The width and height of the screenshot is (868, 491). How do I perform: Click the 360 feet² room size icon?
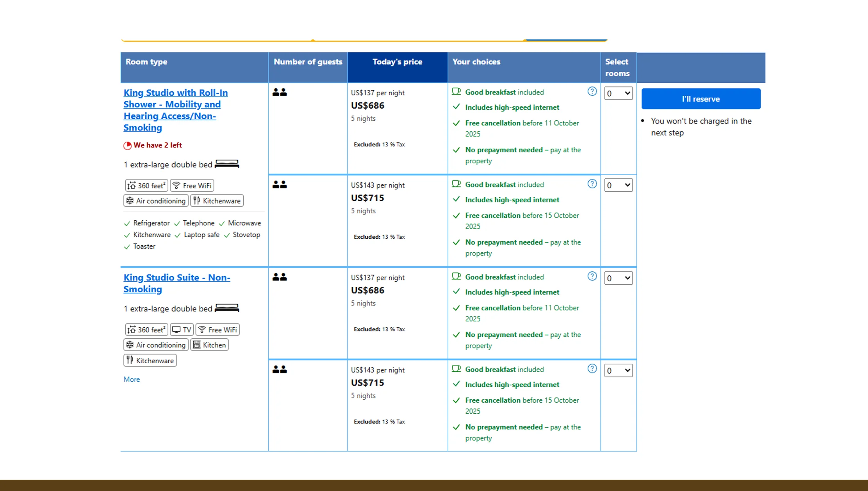[x=132, y=185]
